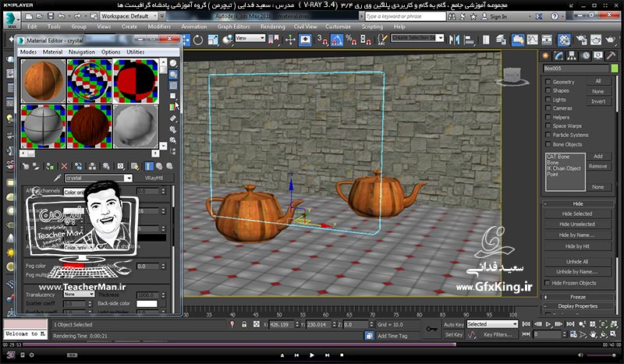The height and width of the screenshot is (364, 624).
Task: Enable the Bone Objects checkbox
Action: point(548,144)
